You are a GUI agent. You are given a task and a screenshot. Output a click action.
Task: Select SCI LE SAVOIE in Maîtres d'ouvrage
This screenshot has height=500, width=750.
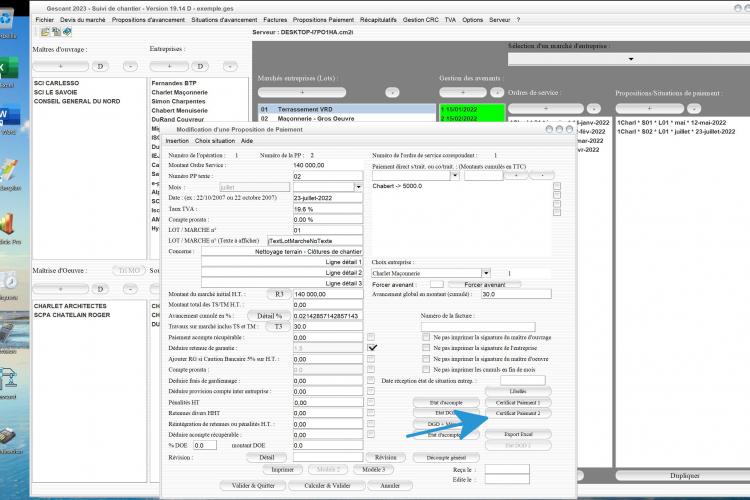click(55, 92)
